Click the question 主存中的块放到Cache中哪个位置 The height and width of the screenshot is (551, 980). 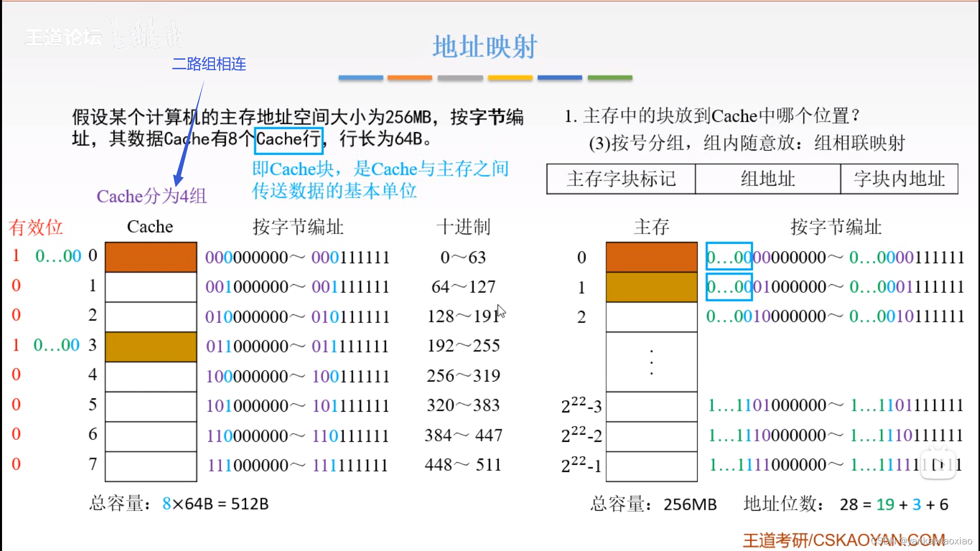[x=712, y=116]
